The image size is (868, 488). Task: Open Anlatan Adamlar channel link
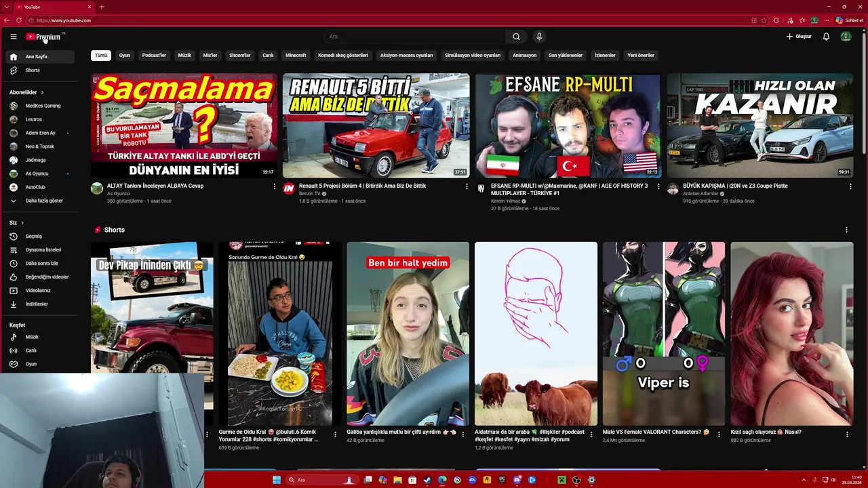pos(701,194)
